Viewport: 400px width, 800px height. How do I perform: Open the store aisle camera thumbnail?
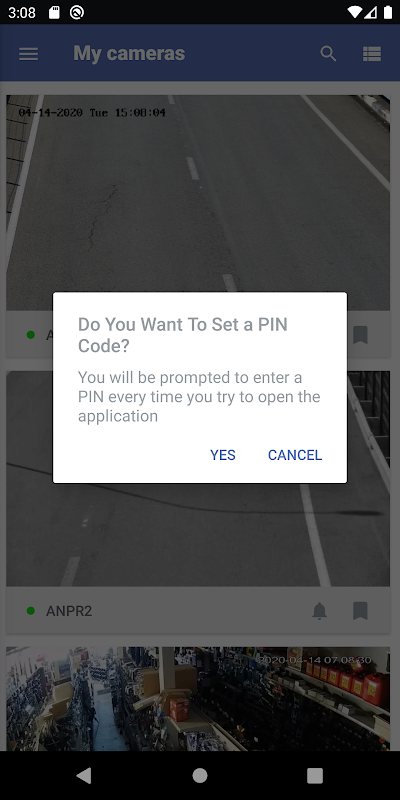[x=200, y=698]
